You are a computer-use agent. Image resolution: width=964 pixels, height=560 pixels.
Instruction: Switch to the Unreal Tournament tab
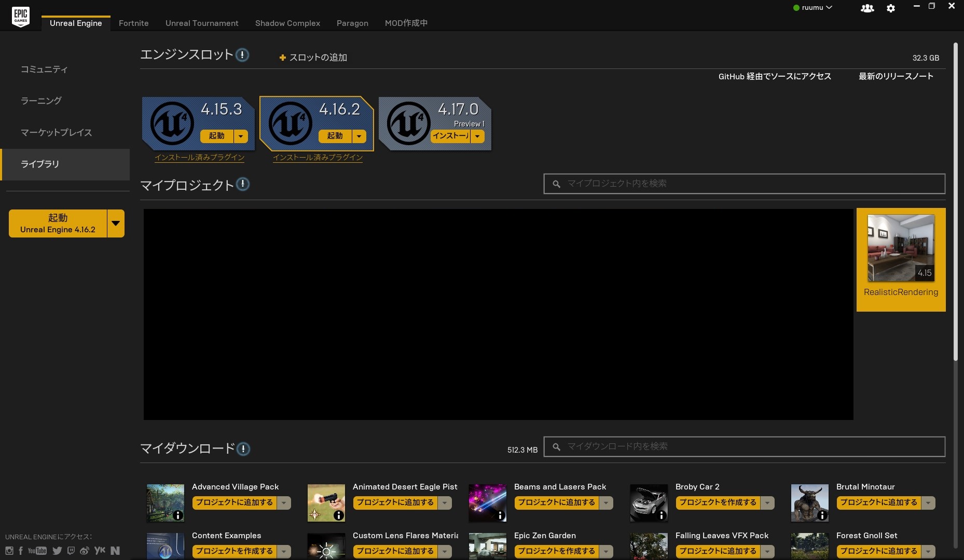[x=202, y=23]
